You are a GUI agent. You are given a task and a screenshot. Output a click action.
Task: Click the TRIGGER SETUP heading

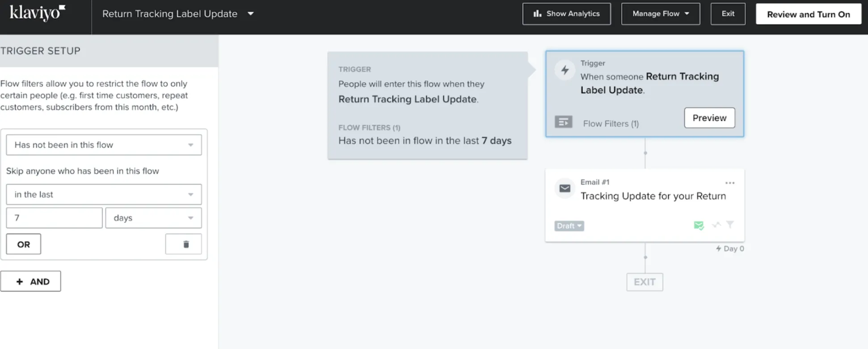[x=40, y=51]
